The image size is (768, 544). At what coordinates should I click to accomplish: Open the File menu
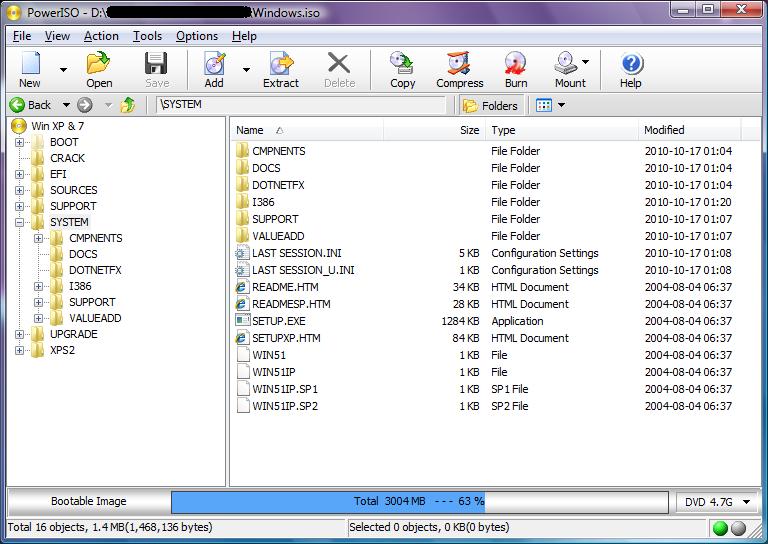click(x=22, y=36)
